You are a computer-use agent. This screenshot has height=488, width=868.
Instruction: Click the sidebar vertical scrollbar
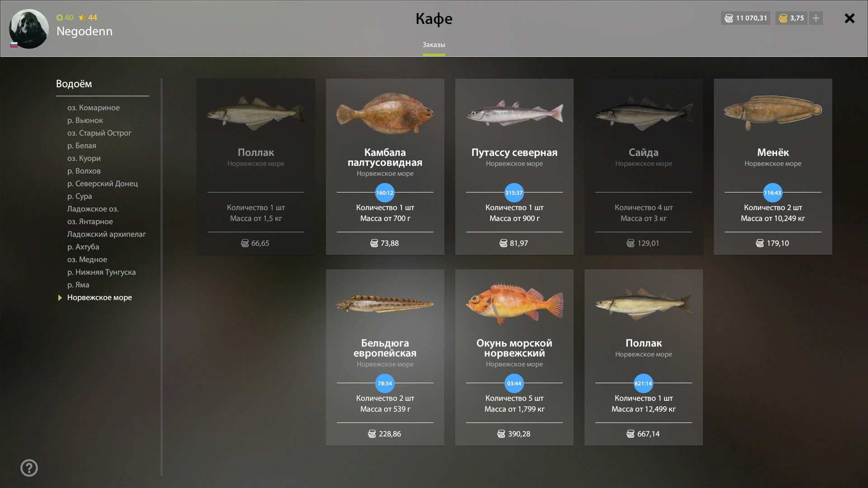[161, 277]
